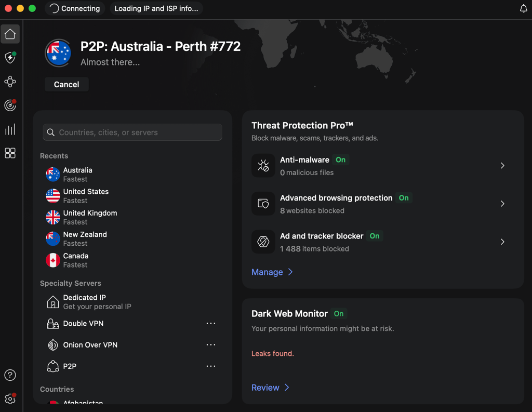Open P2P more options dots
The height and width of the screenshot is (412, 532).
(211, 366)
